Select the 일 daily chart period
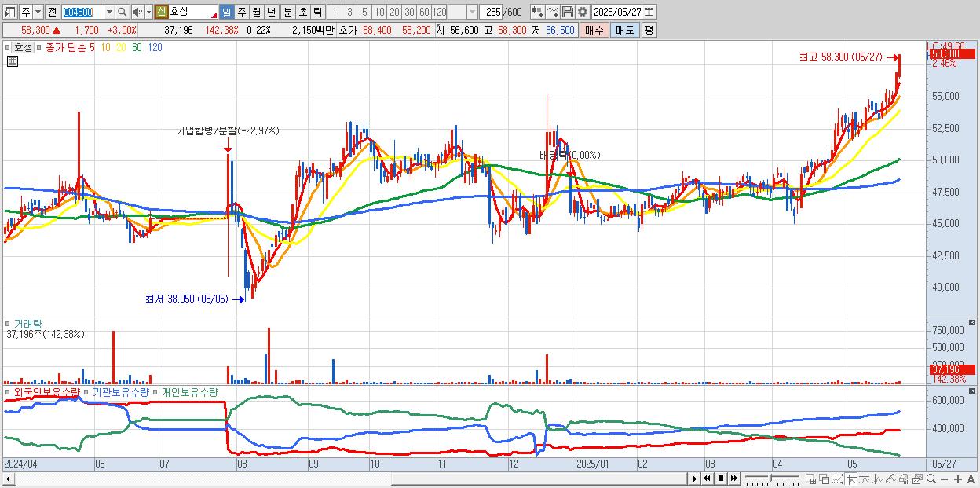Screen dimensions: 980x488 pyautogui.click(x=226, y=12)
